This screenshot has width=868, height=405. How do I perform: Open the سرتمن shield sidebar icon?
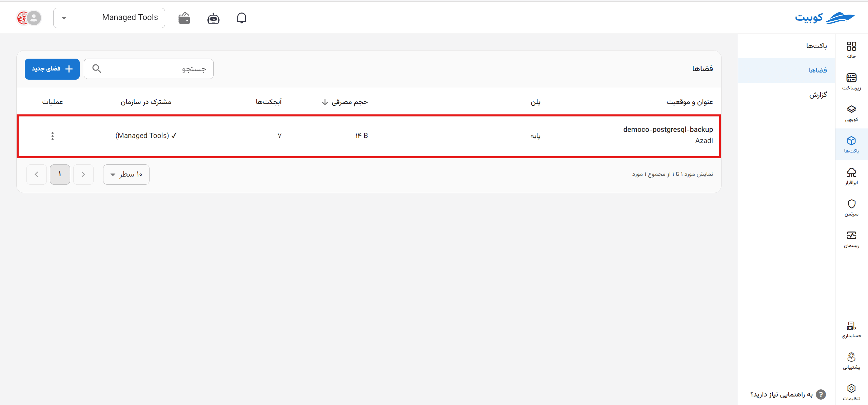point(851,207)
